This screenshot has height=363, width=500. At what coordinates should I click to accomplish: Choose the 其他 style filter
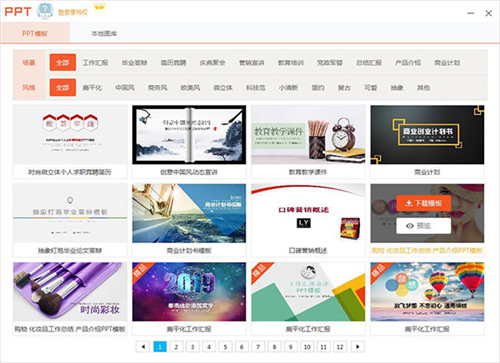point(423,88)
